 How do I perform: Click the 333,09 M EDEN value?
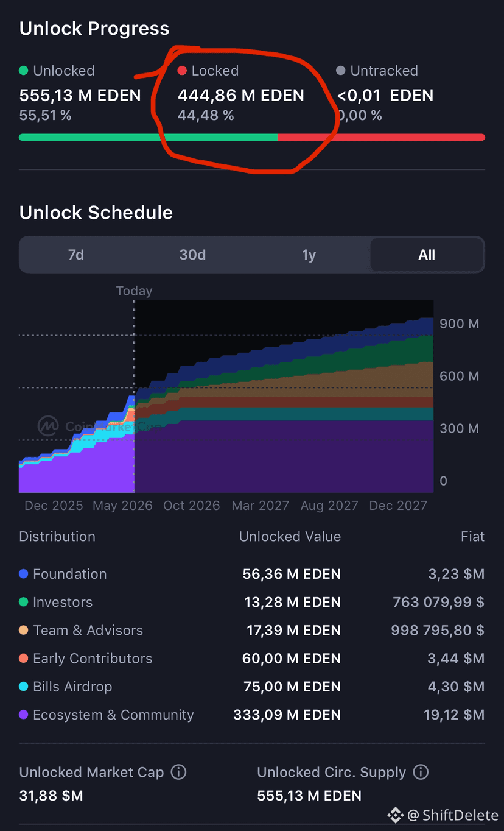point(287,715)
